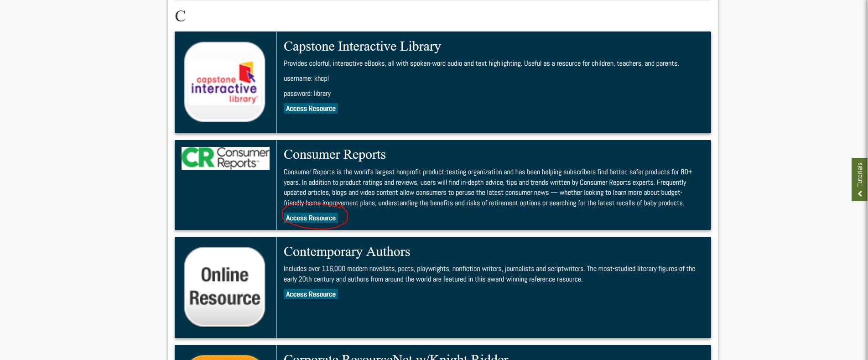The width and height of the screenshot is (868, 360).
Task: Select the Consumer Reports heading
Action: tap(334, 155)
